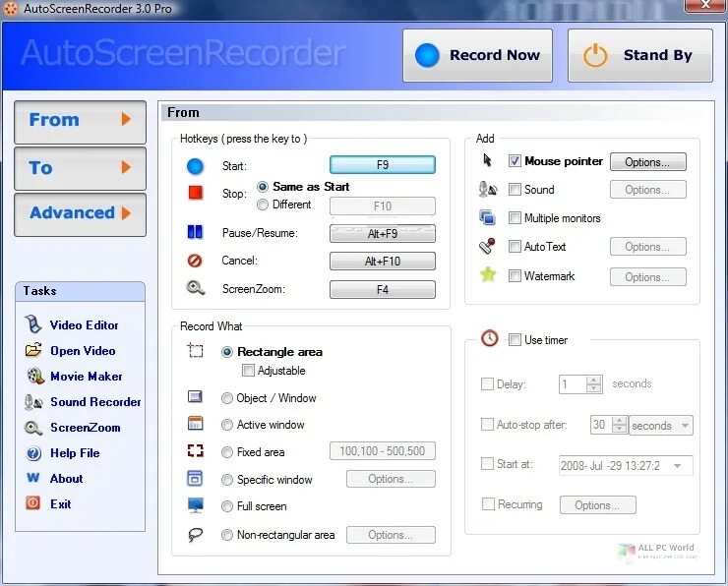728x586 pixels.
Task: Enable the AutoText checkbox
Action: tap(515, 246)
